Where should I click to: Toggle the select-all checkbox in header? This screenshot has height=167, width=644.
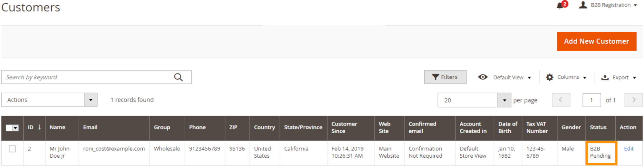click(x=9, y=128)
